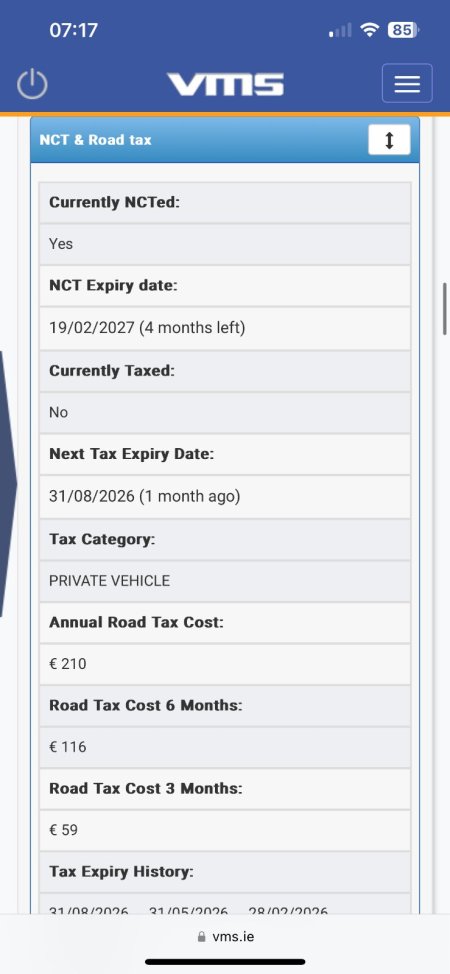Tap the € 59 three-month cost
The image size is (450, 974).
[x=63, y=830]
